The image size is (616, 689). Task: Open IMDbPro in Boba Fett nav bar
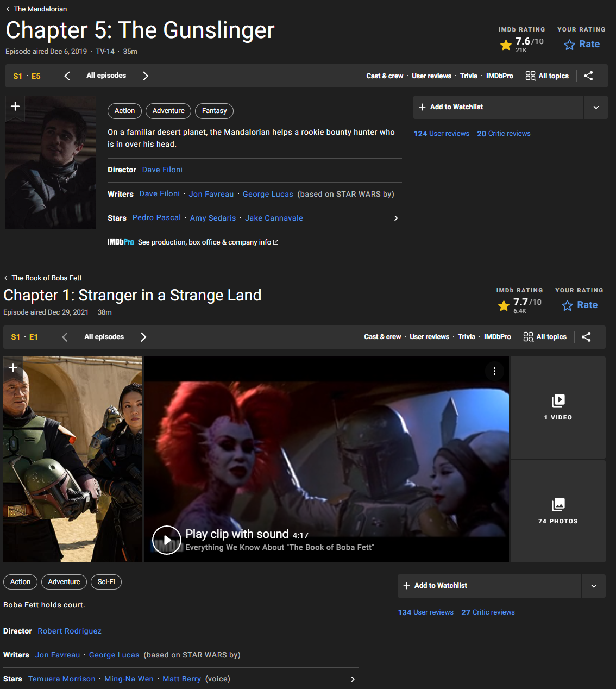498,337
